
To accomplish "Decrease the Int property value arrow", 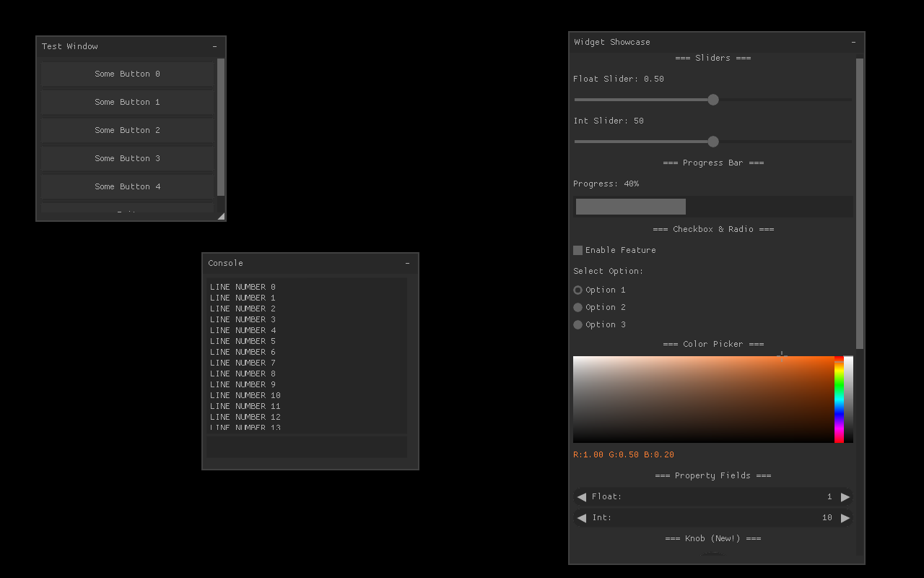I will [582, 518].
